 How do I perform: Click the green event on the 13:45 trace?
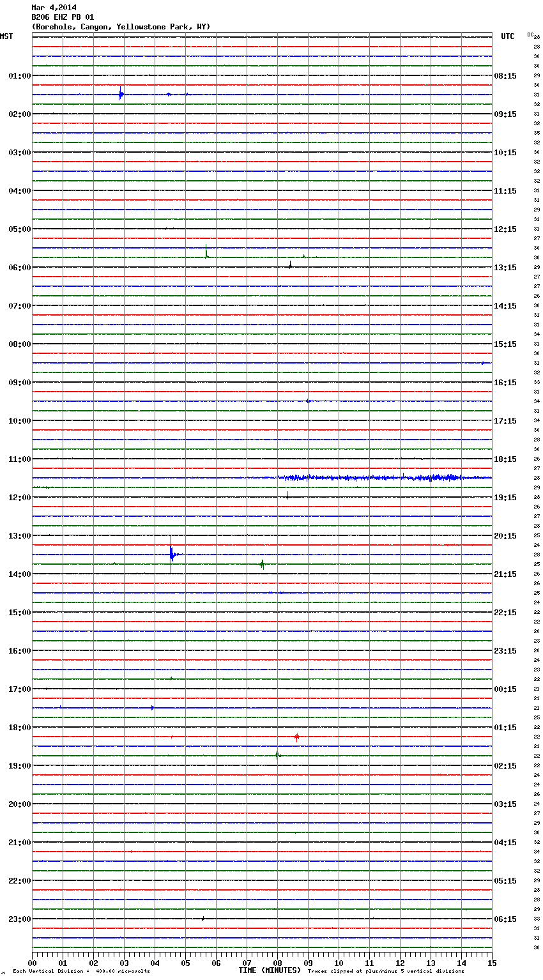click(x=262, y=564)
